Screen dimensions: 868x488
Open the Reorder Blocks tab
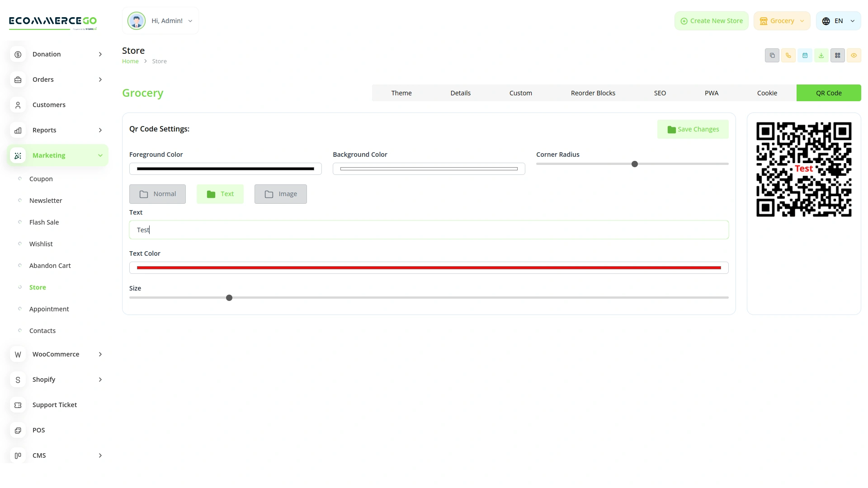pos(593,93)
